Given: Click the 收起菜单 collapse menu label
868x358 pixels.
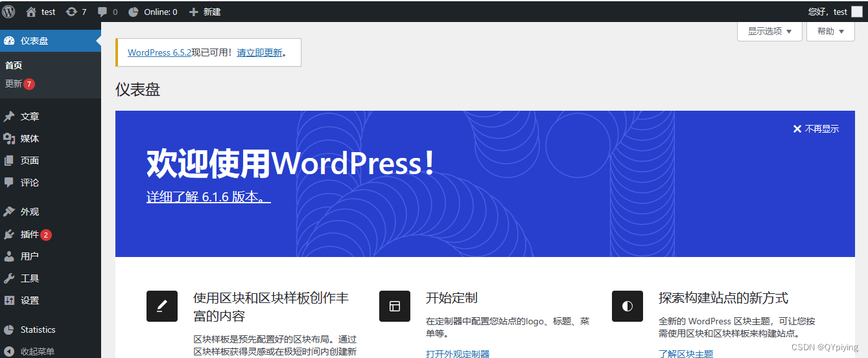Looking at the screenshot, I should [x=38, y=352].
